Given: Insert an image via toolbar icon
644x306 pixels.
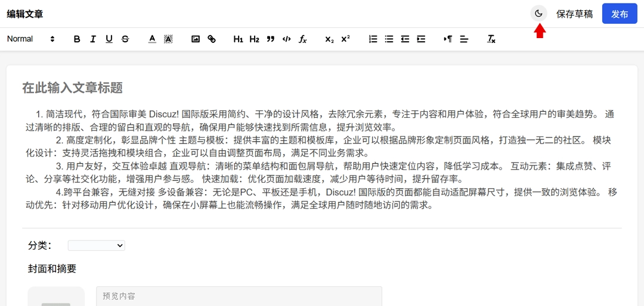Looking at the screenshot, I should (196, 39).
